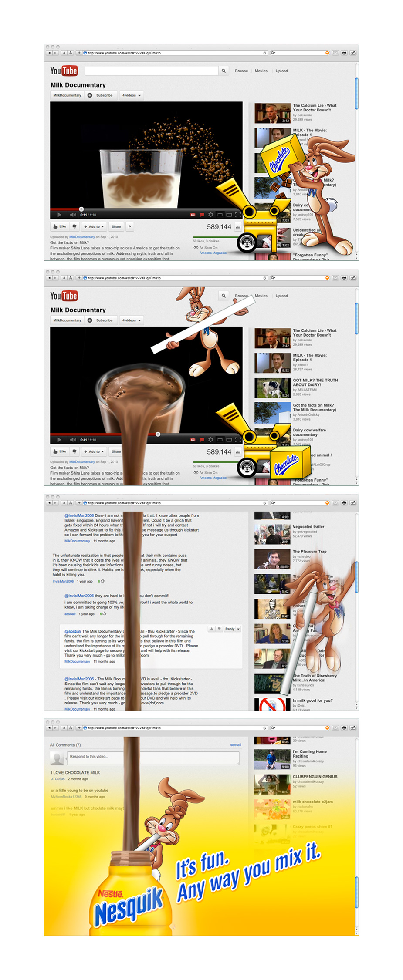Reload the page in the 0:11 window

click(x=264, y=53)
